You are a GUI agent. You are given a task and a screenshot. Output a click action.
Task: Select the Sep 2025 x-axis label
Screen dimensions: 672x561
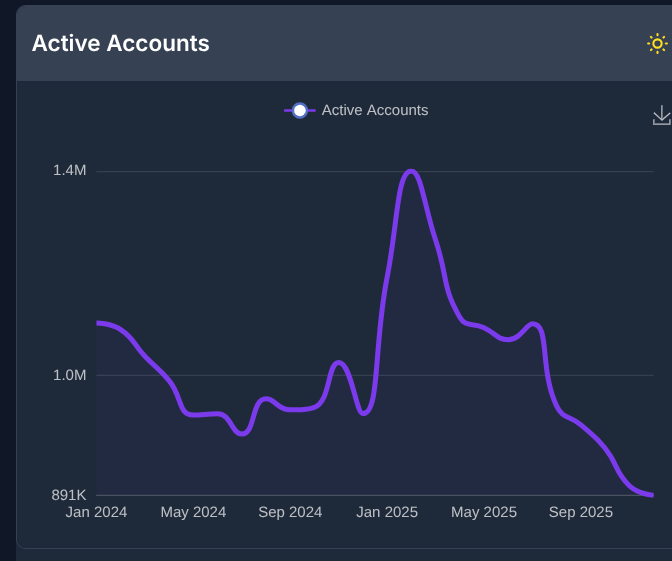pyautogui.click(x=581, y=512)
